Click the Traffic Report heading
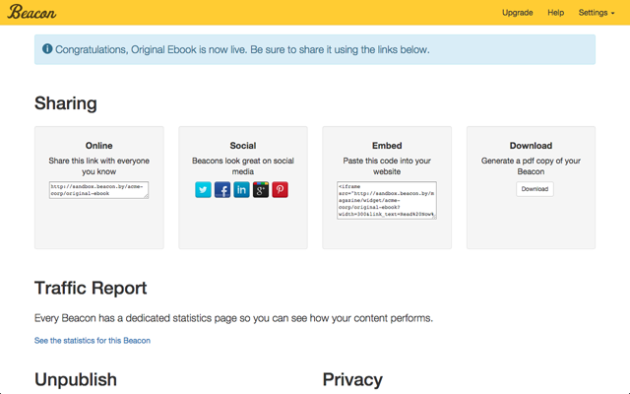The height and width of the screenshot is (394, 630). 90,288
